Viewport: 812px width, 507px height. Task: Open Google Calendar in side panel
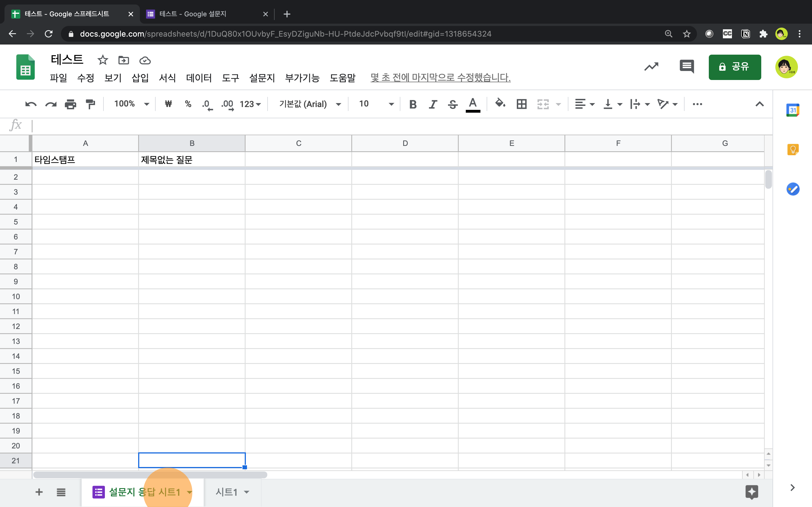point(793,110)
